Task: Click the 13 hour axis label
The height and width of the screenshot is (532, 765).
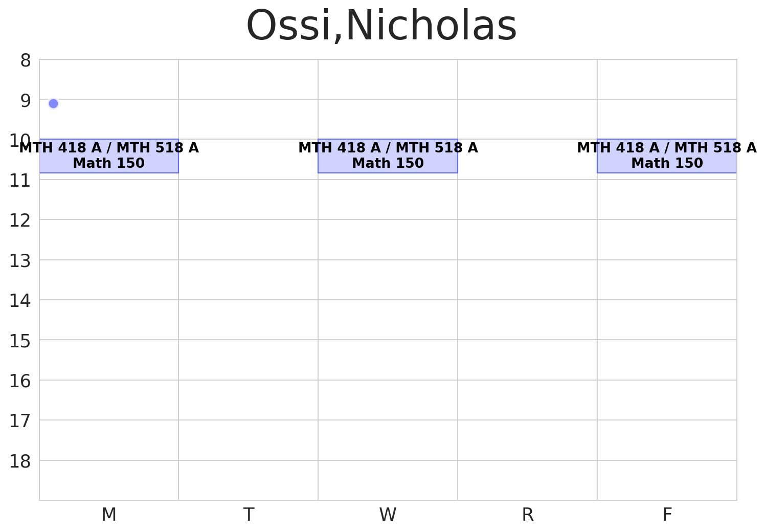Action: click(20, 261)
